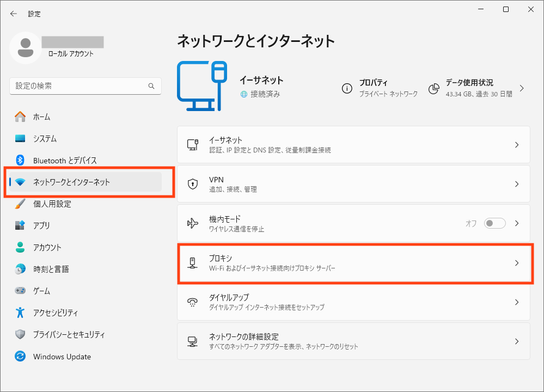This screenshot has width=544, height=392.
Task: Select 個人用設定 in the sidebar
Action: [x=52, y=204]
